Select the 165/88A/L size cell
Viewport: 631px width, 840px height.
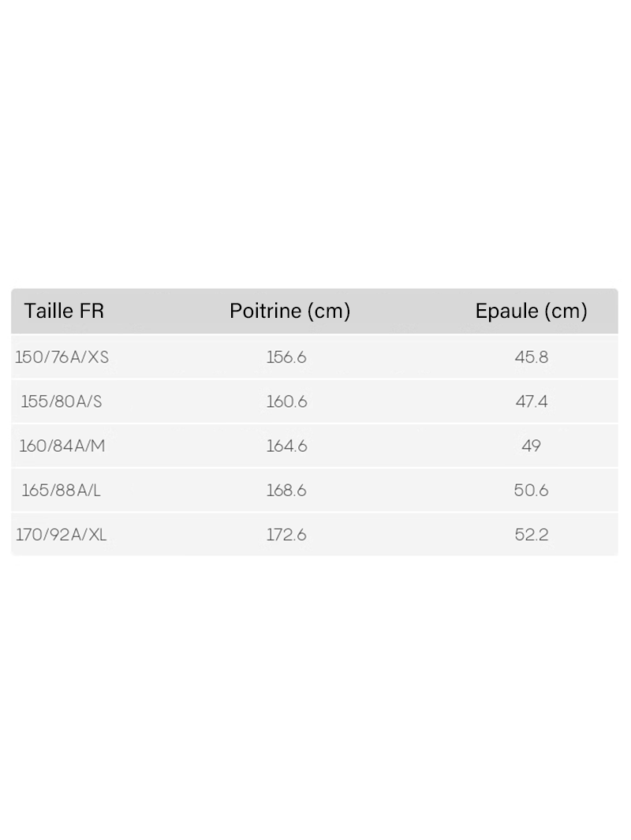tap(62, 490)
